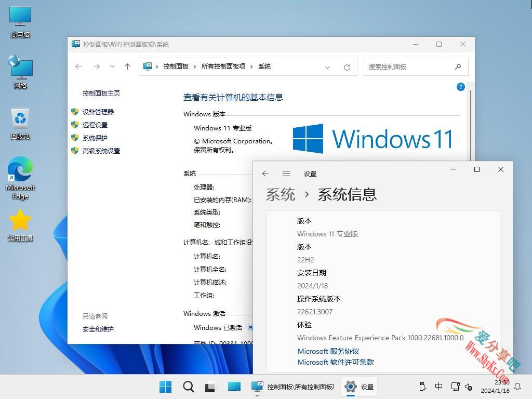The width and height of the screenshot is (532, 399).
Task: Select 所有控制面板项 in the breadcrumb
Action: pos(223,66)
